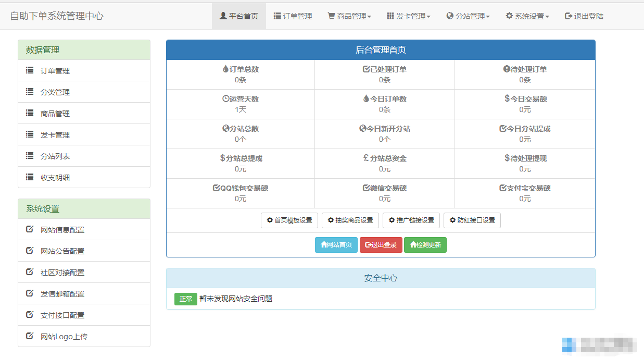Screen dimensions: 644x358
Task: Select 退出登陆 in the top navigation
Action: [584, 16]
